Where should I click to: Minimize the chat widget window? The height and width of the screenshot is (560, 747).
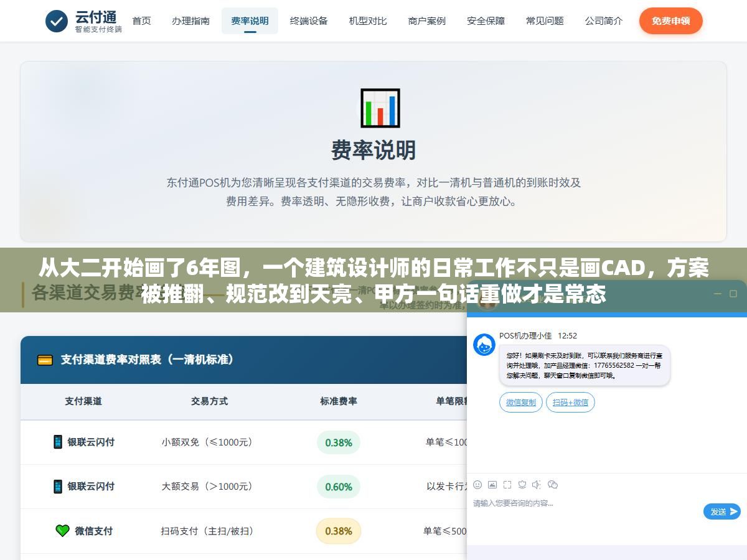point(717,294)
